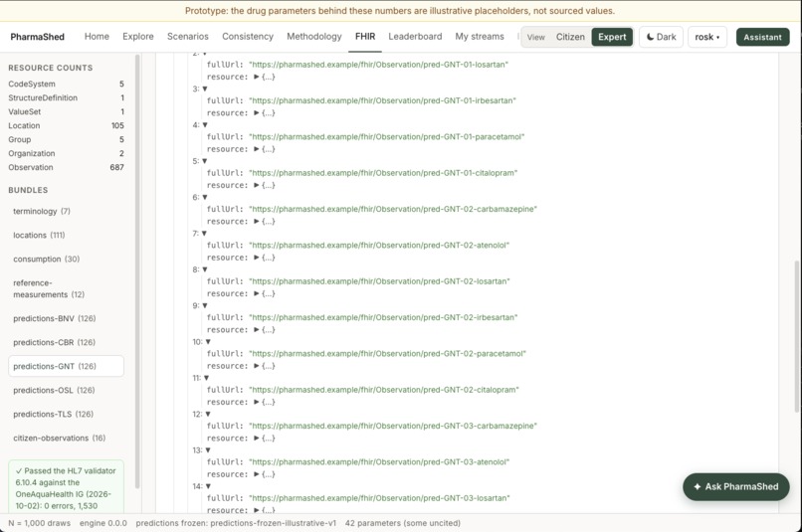This screenshot has height=532, width=802.
Task: Switch view to Expert mode
Action: click(x=612, y=37)
